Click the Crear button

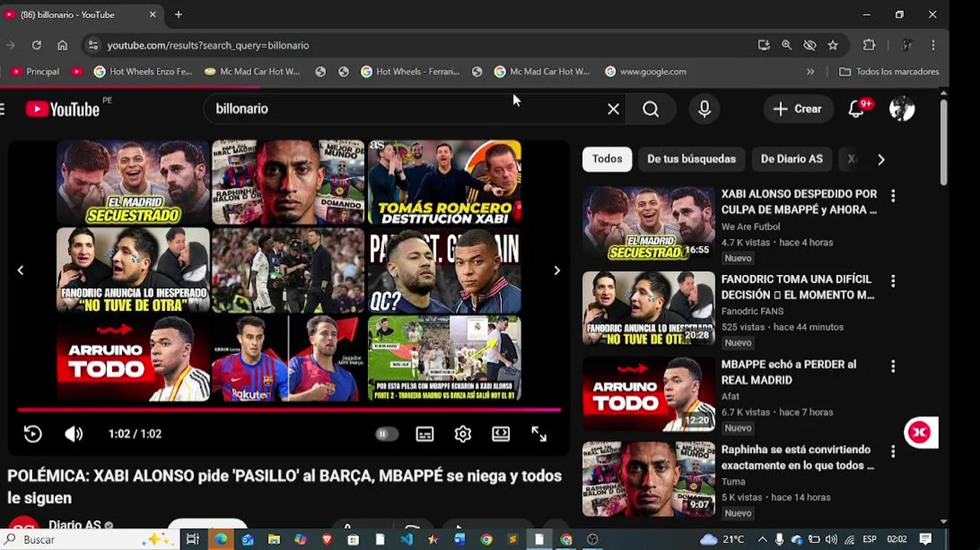pos(797,109)
